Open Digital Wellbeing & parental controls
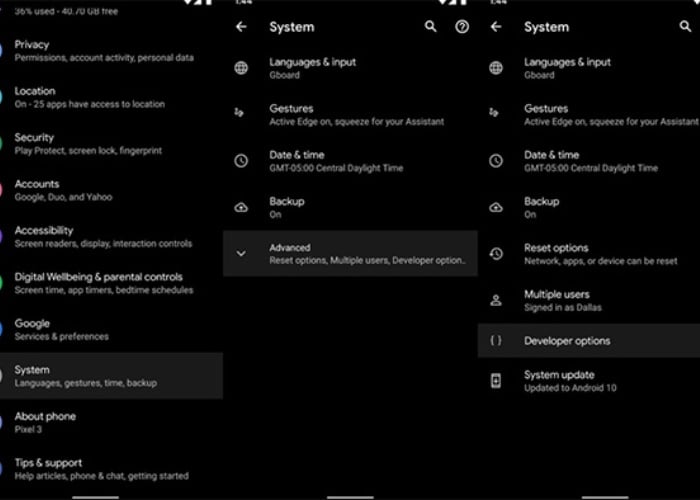The width and height of the screenshot is (700, 500). (x=112, y=283)
